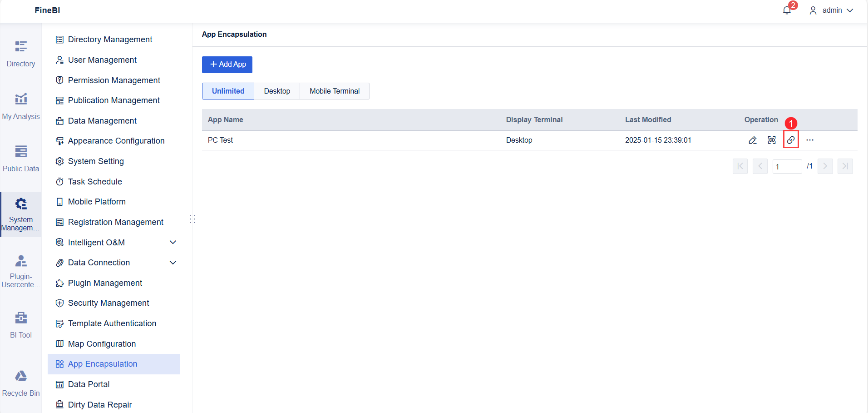Click edit pencil icon for PC Test

(753, 140)
